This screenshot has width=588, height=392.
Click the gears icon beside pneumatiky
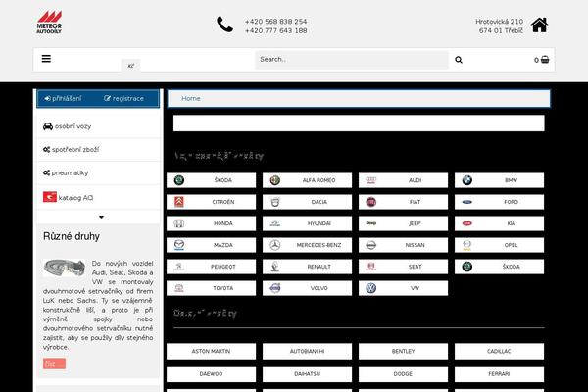click(x=46, y=172)
